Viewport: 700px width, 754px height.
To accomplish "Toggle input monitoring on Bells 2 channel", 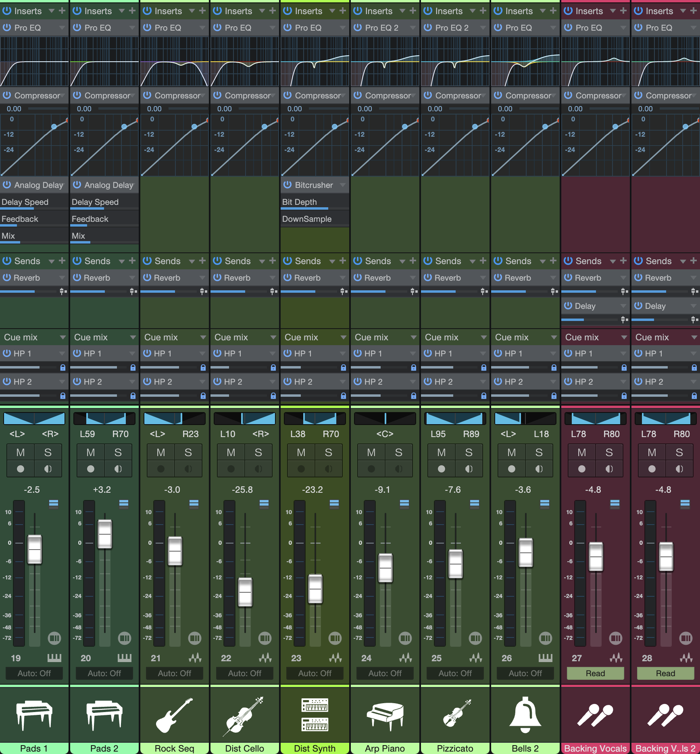I will [x=539, y=469].
